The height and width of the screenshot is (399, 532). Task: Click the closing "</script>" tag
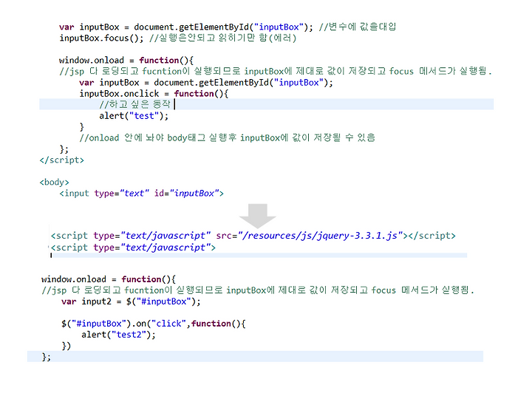click(x=62, y=160)
